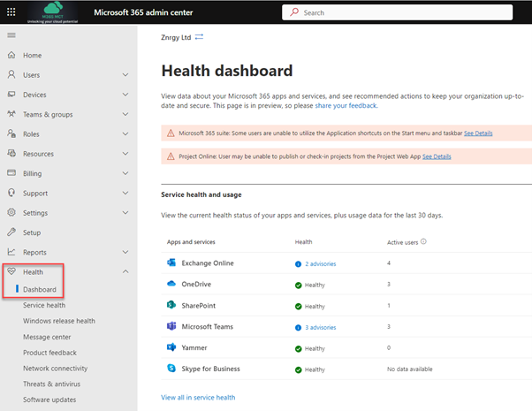Click the Exchange Online app icon
This screenshot has width=532, height=411.
[171, 263]
